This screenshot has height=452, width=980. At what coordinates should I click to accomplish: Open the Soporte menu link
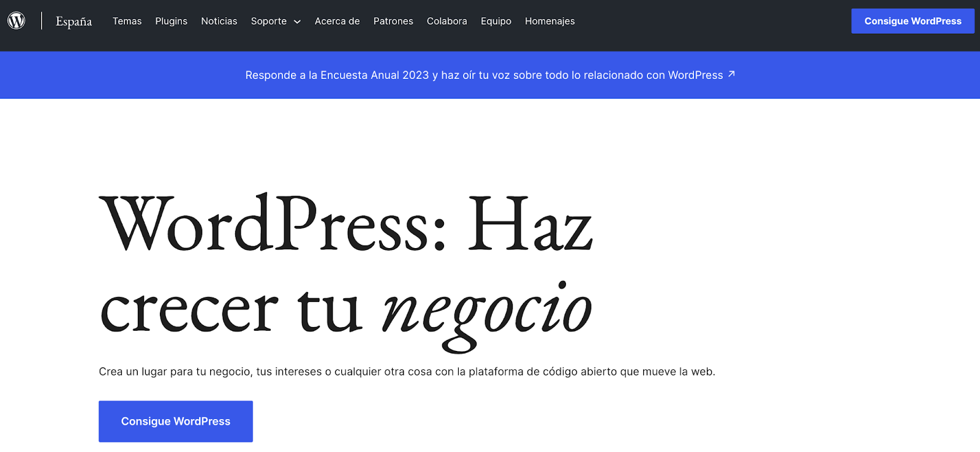point(269,21)
